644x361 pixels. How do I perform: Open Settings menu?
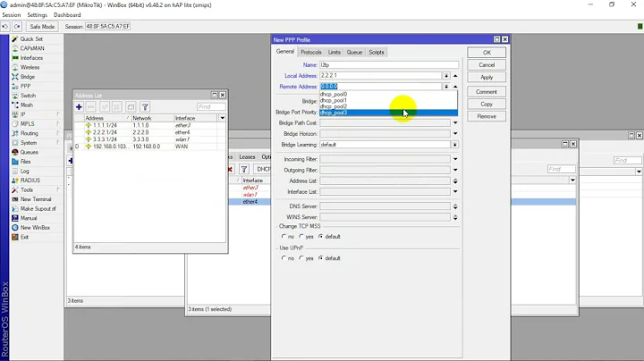click(37, 15)
